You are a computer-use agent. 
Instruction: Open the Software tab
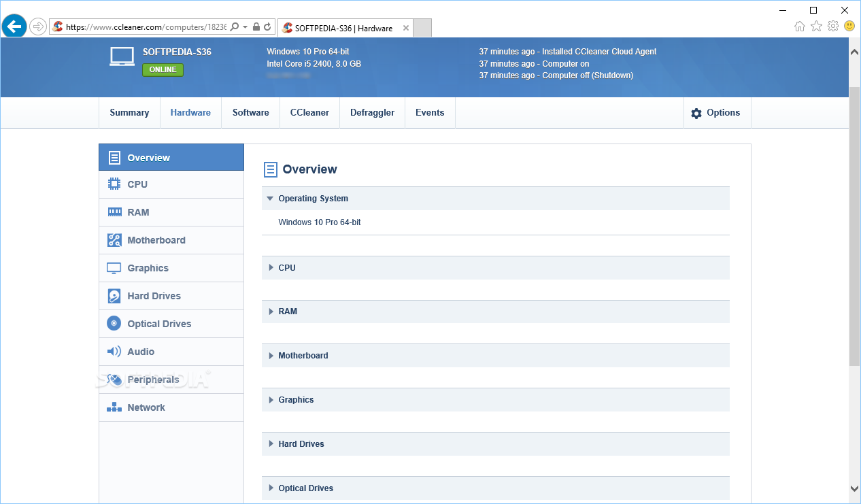pos(251,113)
